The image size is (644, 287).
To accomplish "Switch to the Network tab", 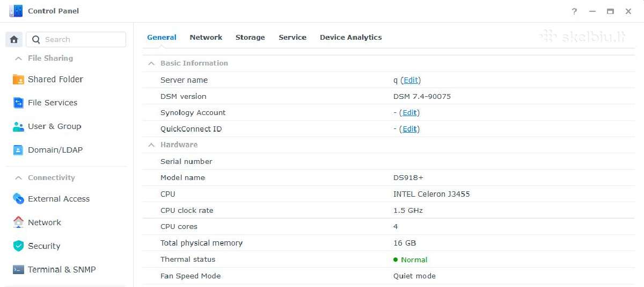I will coord(206,38).
